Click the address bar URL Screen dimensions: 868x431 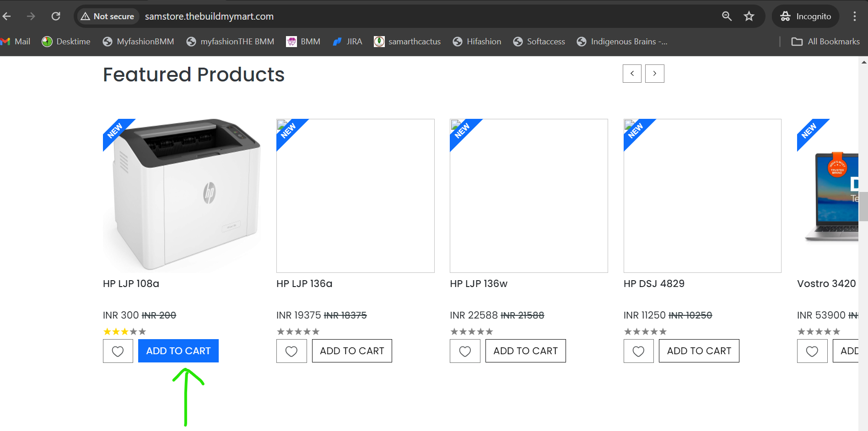click(x=209, y=16)
